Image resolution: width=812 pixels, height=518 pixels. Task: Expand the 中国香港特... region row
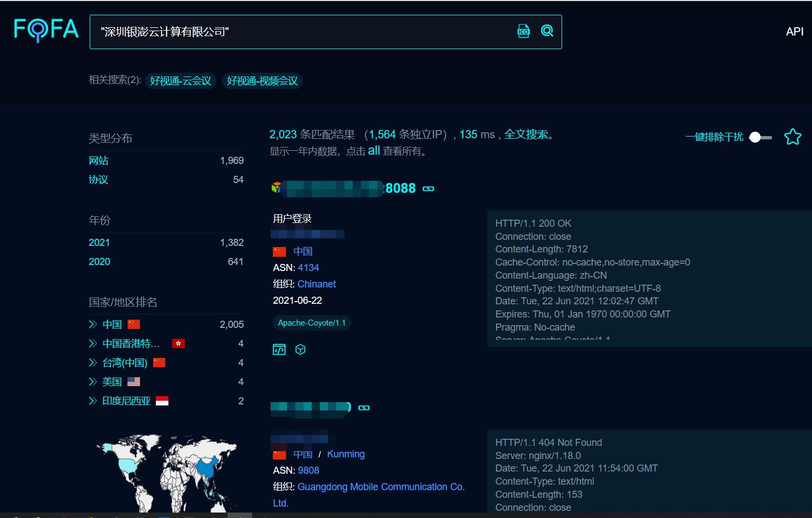tap(93, 344)
